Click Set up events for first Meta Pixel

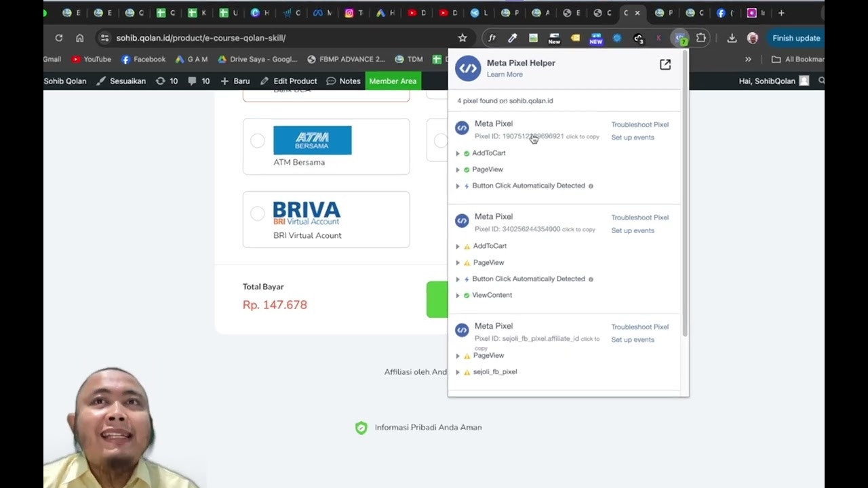pos(633,138)
